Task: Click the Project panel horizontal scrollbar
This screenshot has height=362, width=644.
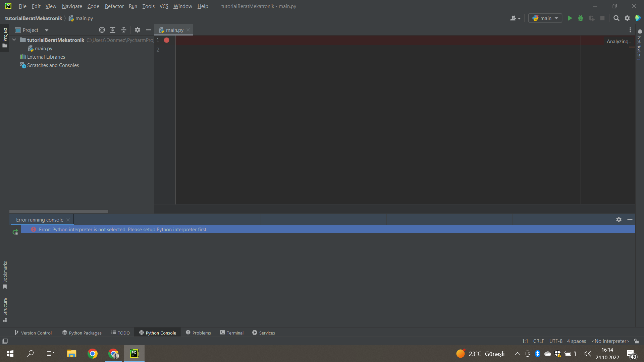Action: tap(59, 212)
